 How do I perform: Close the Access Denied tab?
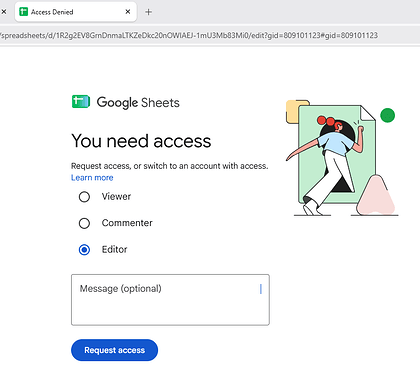tap(128, 12)
